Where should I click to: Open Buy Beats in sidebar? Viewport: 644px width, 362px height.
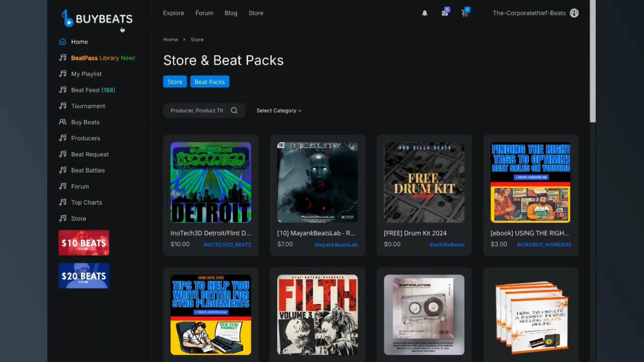pyautogui.click(x=85, y=122)
